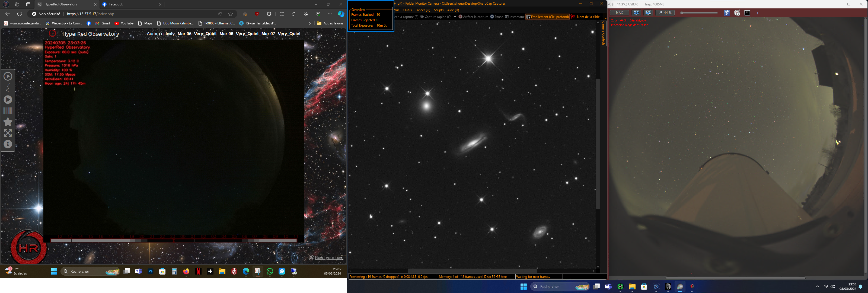Image resolution: width=868 pixels, height=293 pixels.
Task: Open the Autres favoris folder
Action: click(x=330, y=23)
